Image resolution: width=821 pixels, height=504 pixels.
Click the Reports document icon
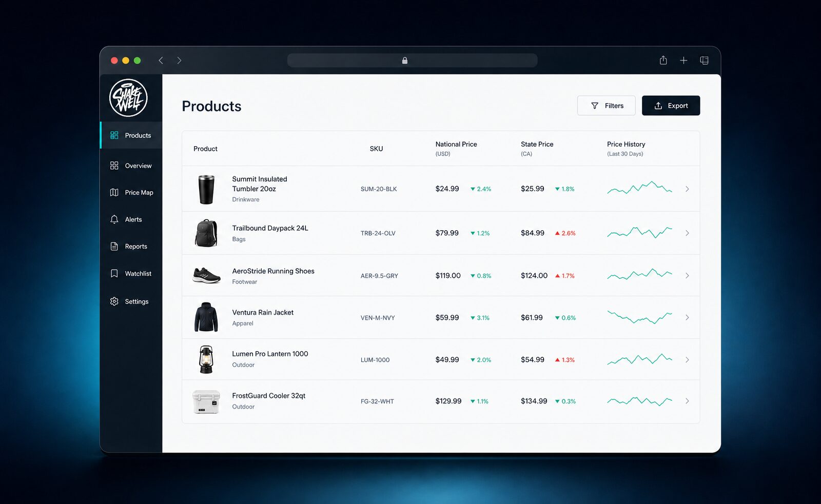pyautogui.click(x=114, y=247)
